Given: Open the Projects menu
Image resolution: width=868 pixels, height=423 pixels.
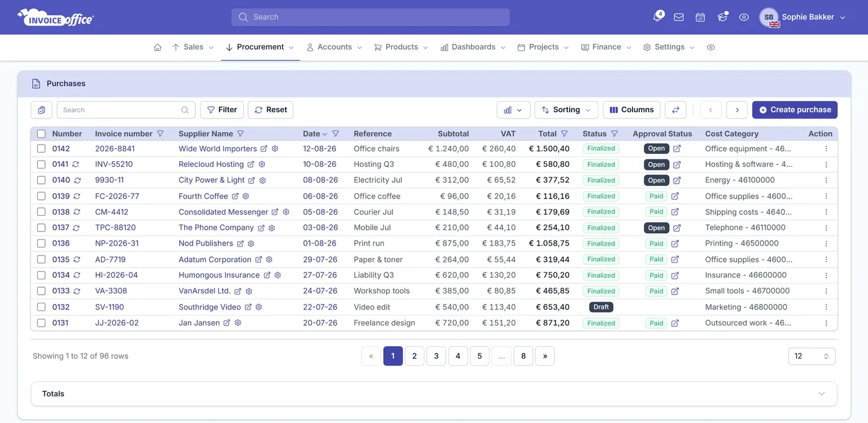Looking at the screenshot, I should (544, 47).
